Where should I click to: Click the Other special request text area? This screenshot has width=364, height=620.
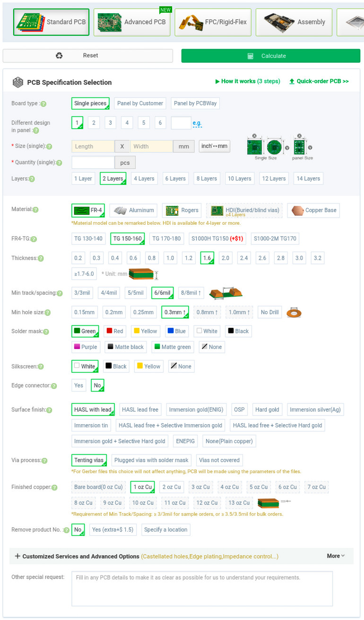pos(202,588)
